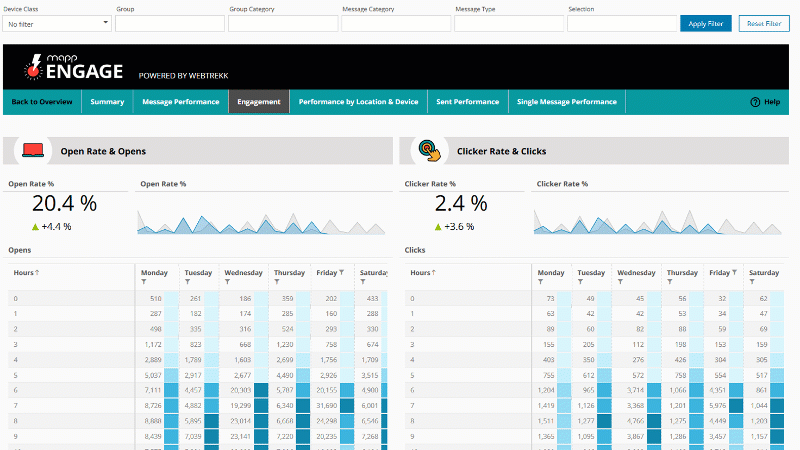Switch to Message Performance tab
The image size is (800, 450).
pyautogui.click(x=180, y=102)
